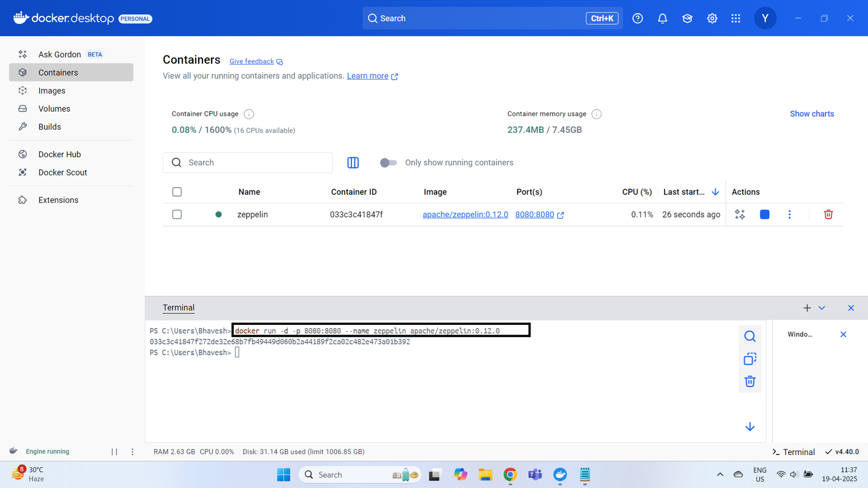Clear terminal with the trash icon
Image resolution: width=868 pixels, height=488 pixels.
pyautogui.click(x=750, y=381)
